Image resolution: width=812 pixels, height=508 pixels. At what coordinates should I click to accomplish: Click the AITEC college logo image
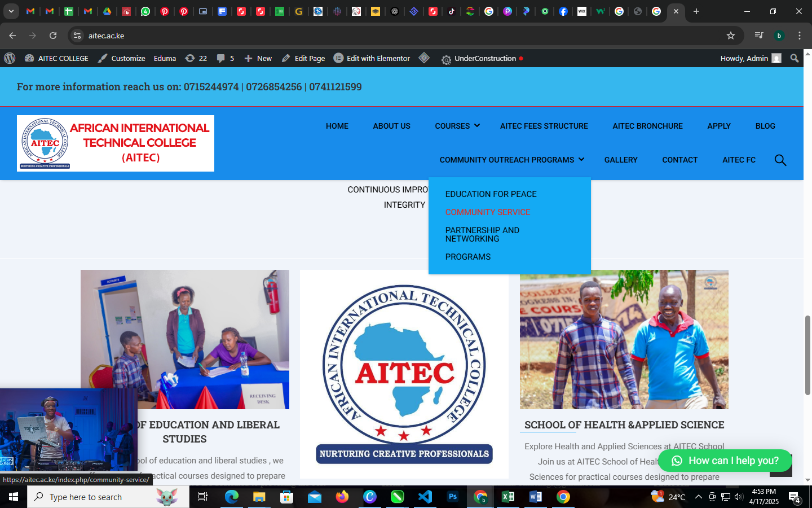116,143
